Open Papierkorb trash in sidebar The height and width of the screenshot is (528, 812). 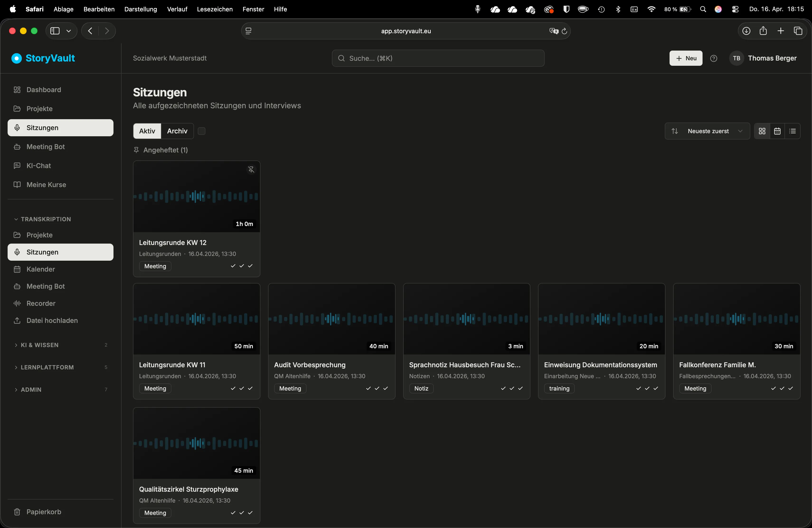60,512
